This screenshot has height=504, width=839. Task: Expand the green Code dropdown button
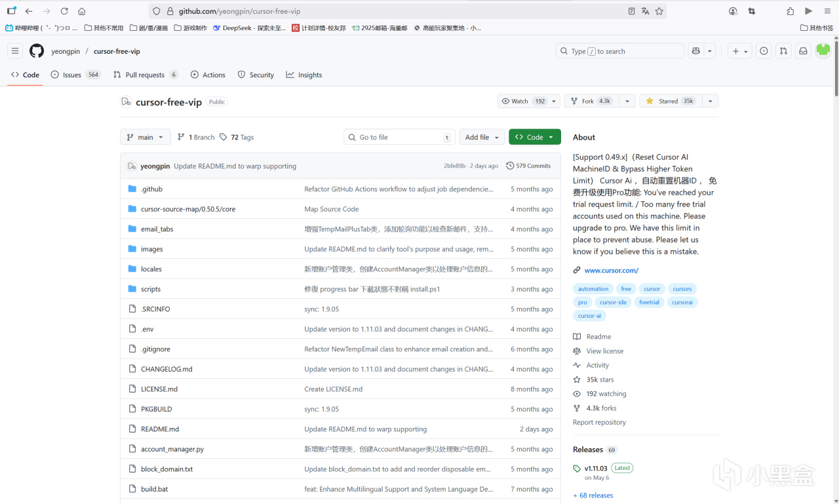pyautogui.click(x=534, y=137)
